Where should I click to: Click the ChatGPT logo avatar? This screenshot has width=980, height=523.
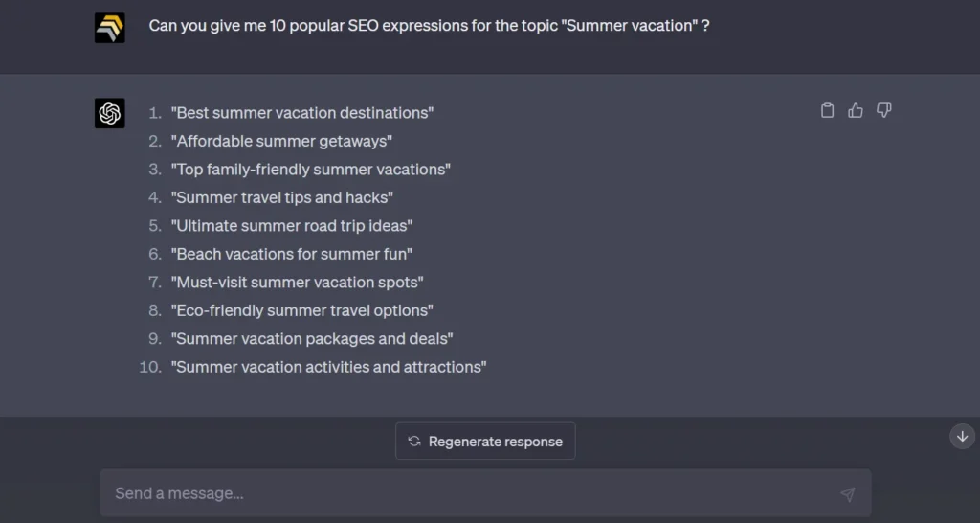point(110,113)
